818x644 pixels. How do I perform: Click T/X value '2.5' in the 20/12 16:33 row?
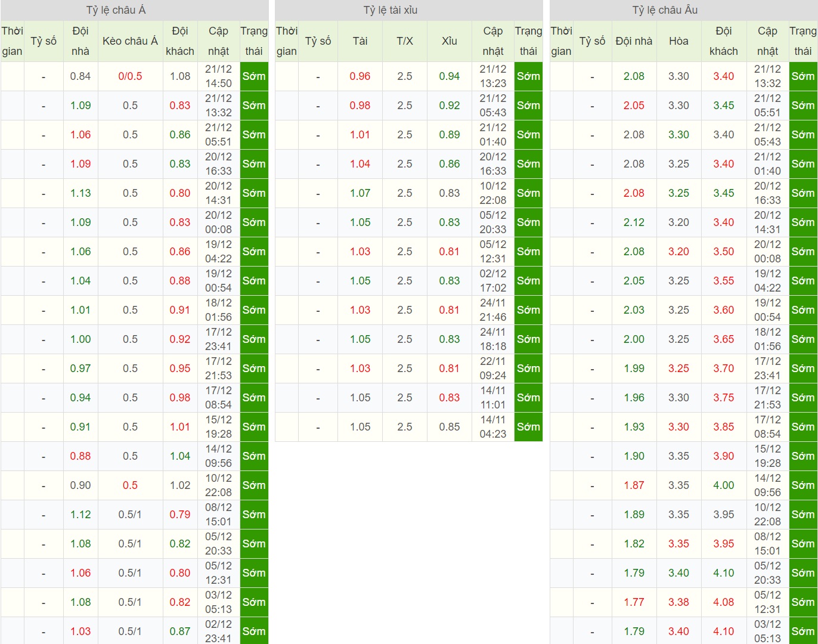pos(405,164)
